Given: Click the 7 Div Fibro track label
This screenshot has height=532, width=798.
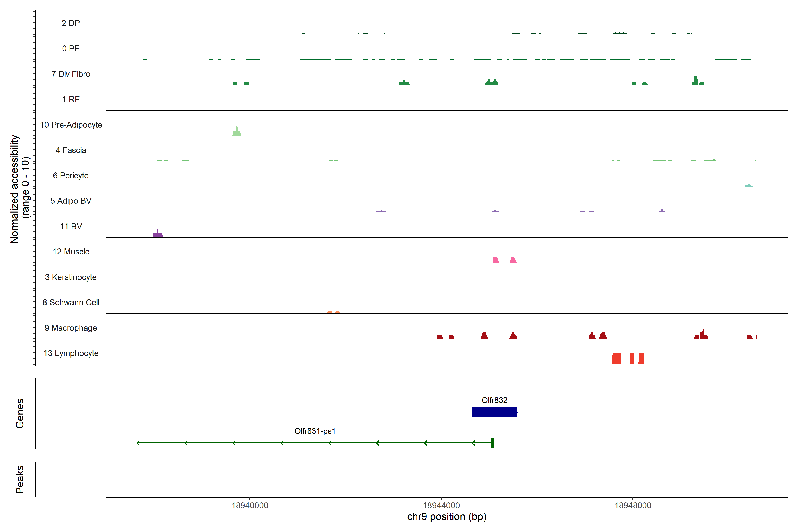Looking at the screenshot, I should click(71, 74).
